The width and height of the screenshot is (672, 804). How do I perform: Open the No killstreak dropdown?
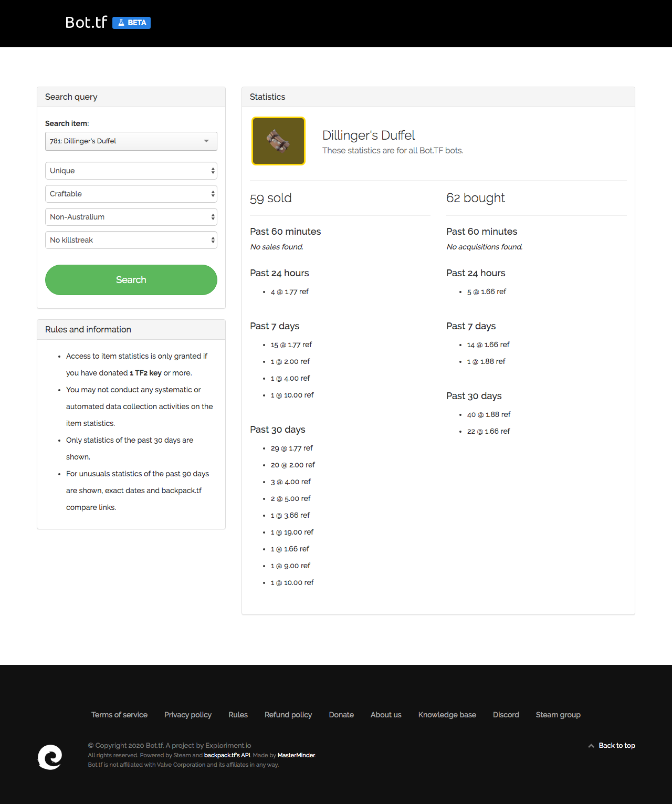coord(131,240)
